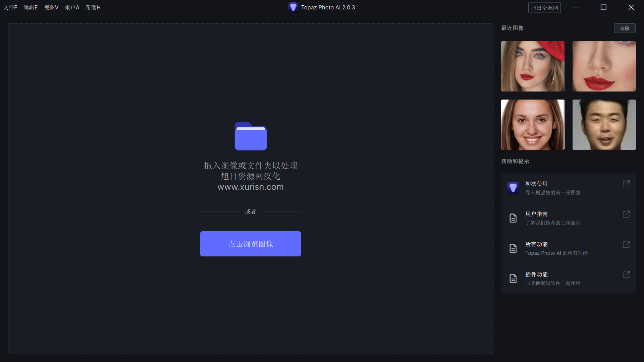644x362 pixels.
Task: Open external link icon for 用户指南
Action: coord(626,214)
